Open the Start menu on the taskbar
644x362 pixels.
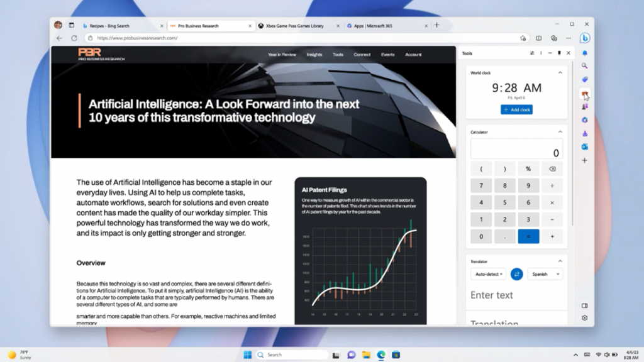(247, 354)
